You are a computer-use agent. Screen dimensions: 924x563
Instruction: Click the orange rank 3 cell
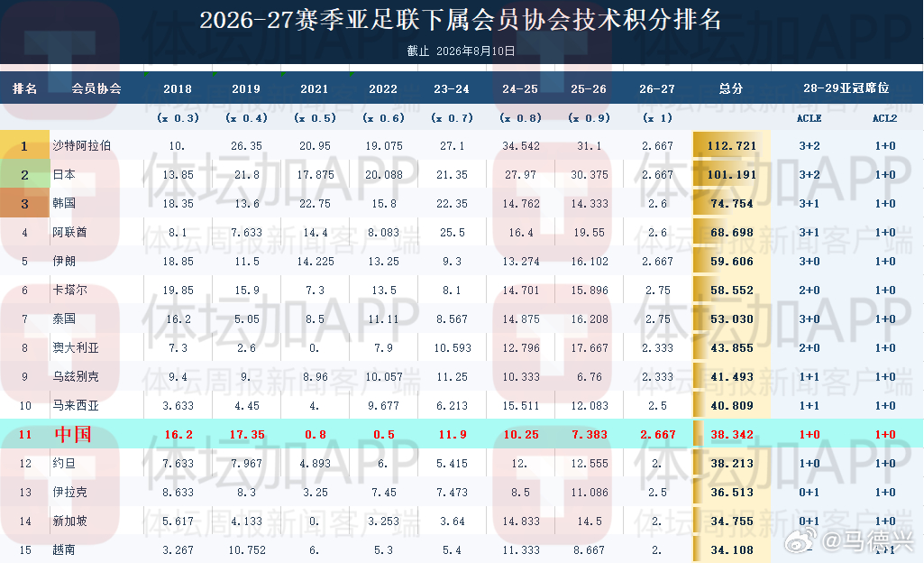24,203
